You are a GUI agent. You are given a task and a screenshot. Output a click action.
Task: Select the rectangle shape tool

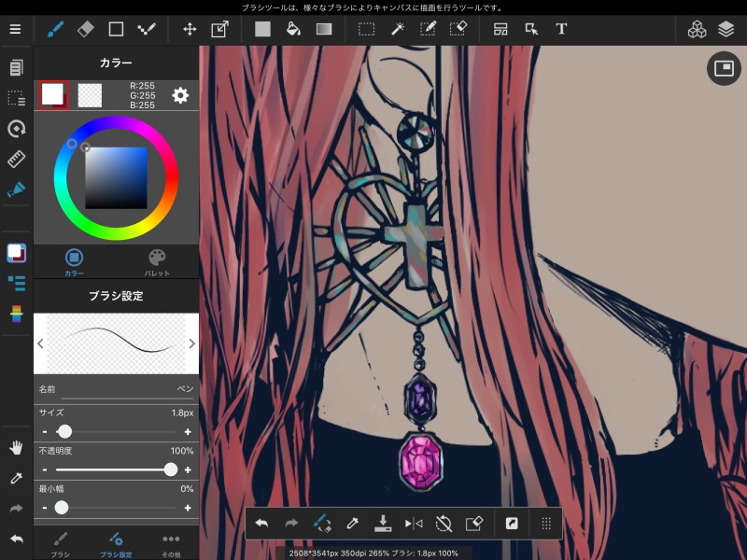(116, 29)
